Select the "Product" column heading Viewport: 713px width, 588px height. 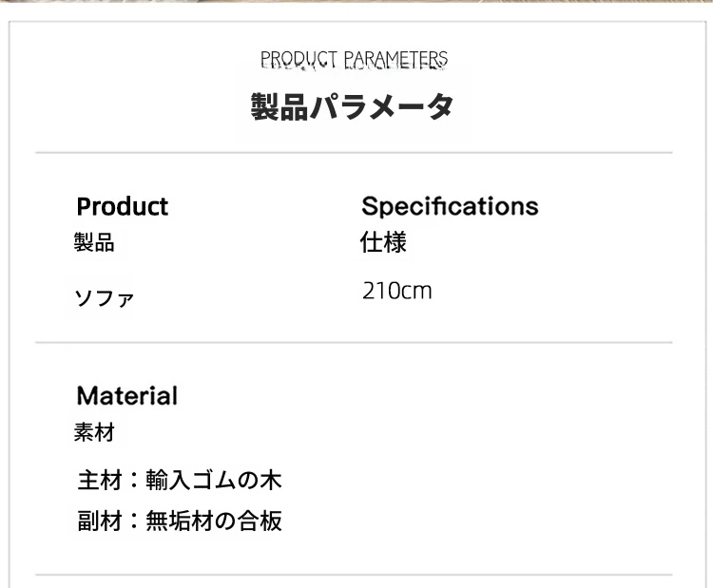tap(122, 206)
